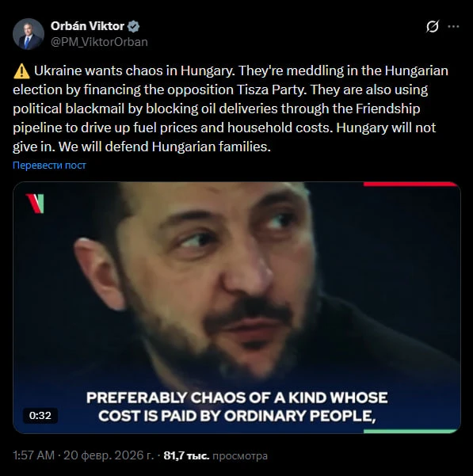Click the Orbán Viktor display name
The height and width of the screenshot is (476, 473).
coord(87,26)
